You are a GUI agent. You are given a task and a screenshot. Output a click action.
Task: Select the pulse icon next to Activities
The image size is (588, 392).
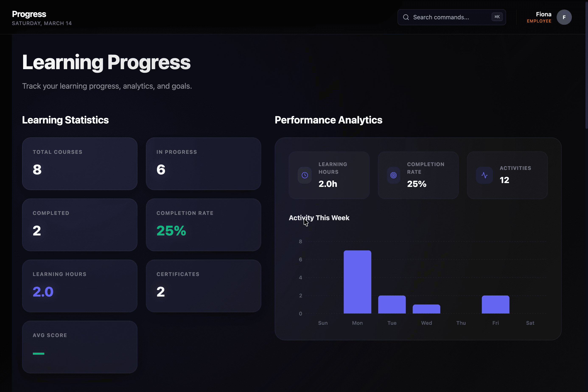[484, 175]
